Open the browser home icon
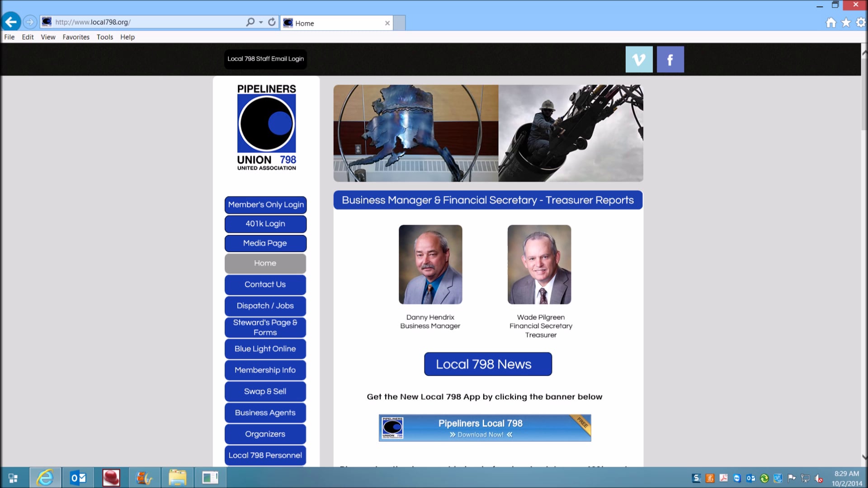 [x=830, y=23]
